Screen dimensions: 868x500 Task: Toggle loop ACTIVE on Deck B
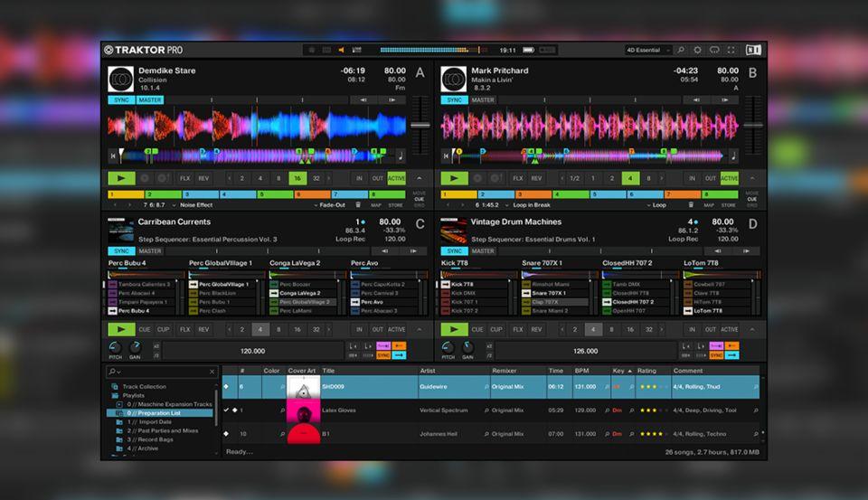coord(729,178)
